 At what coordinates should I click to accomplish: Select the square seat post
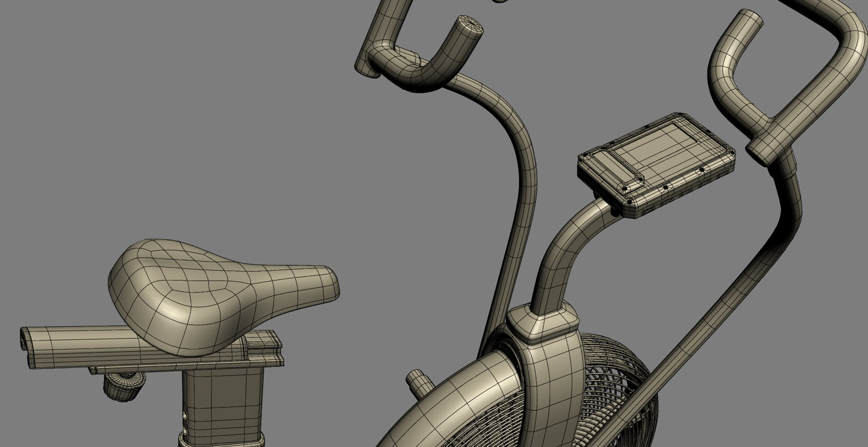click(x=223, y=405)
